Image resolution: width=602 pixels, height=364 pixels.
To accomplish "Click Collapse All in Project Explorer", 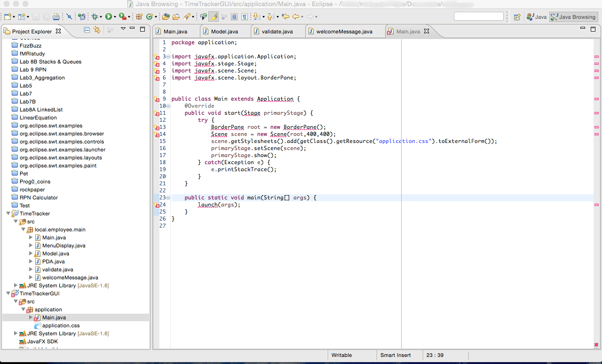I will [87, 30].
